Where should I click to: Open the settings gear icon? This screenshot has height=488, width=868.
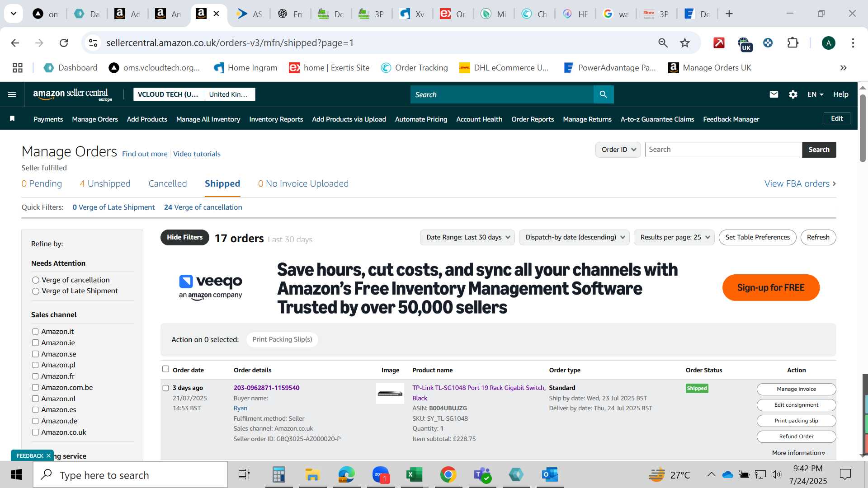pos(793,94)
